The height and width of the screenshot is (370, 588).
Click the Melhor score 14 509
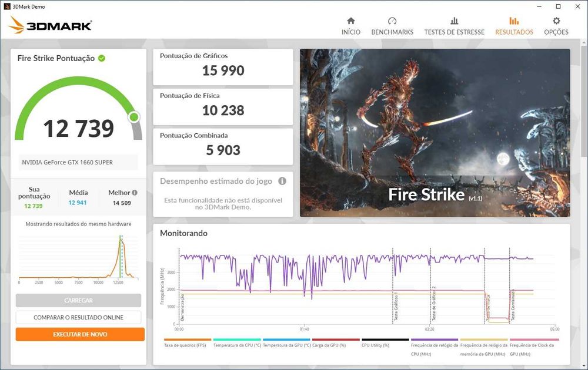(122, 203)
